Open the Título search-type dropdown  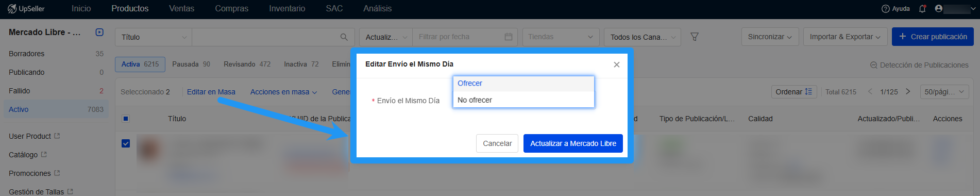point(154,37)
